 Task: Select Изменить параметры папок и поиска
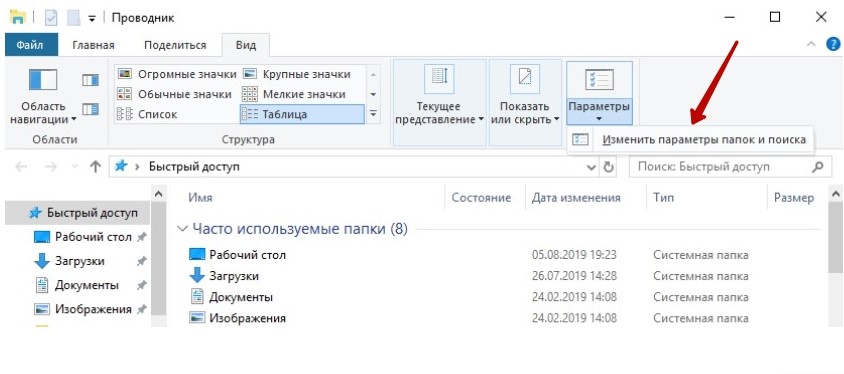pos(691,140)
